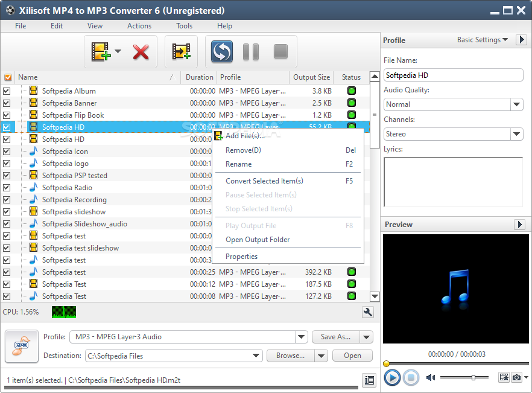Click the green status of Softpedia Album row
This screenshot has height=393, width=532.
tap(352, 91)
